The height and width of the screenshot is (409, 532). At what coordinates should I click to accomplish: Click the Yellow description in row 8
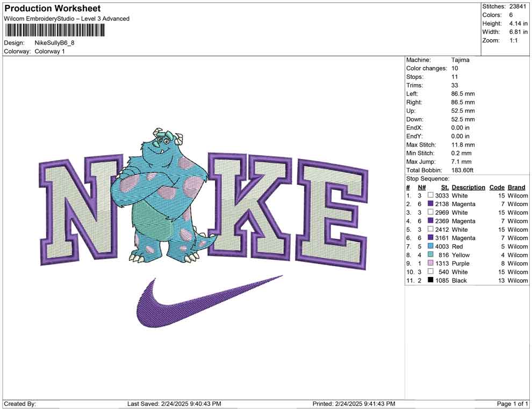(461, 255)
